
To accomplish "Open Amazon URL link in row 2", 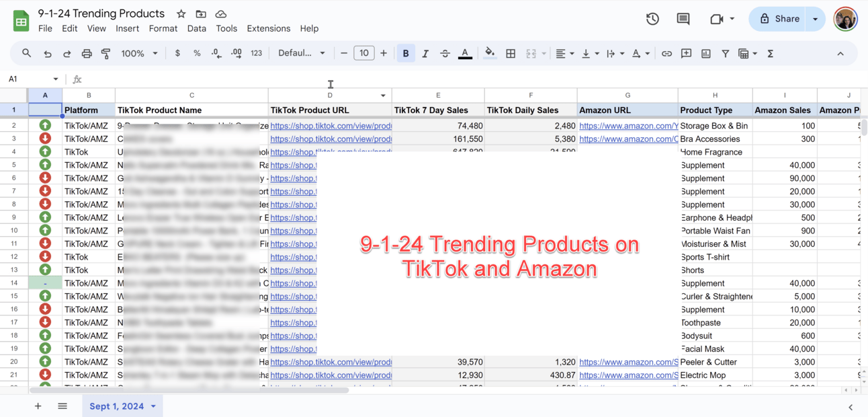I will [628, 126].
